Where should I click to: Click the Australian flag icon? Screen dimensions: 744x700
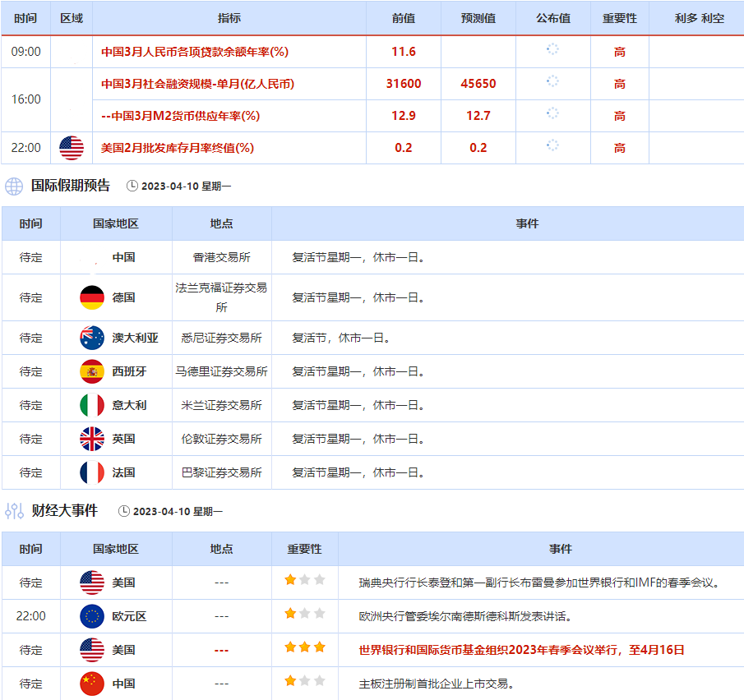[92, 338]
